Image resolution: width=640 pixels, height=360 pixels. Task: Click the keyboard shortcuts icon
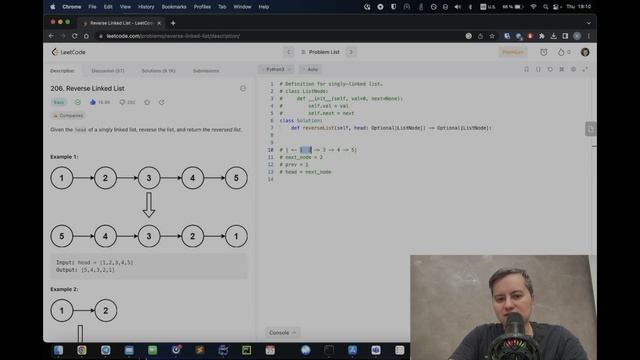562,69
